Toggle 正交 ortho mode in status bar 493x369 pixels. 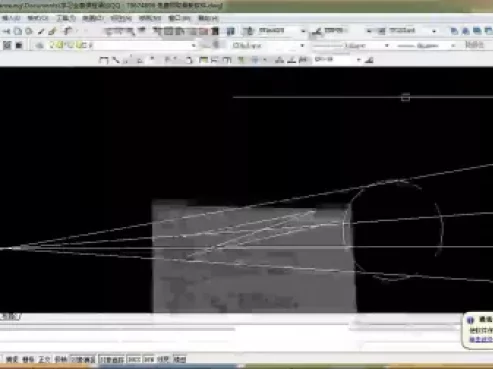click(44, 360)
